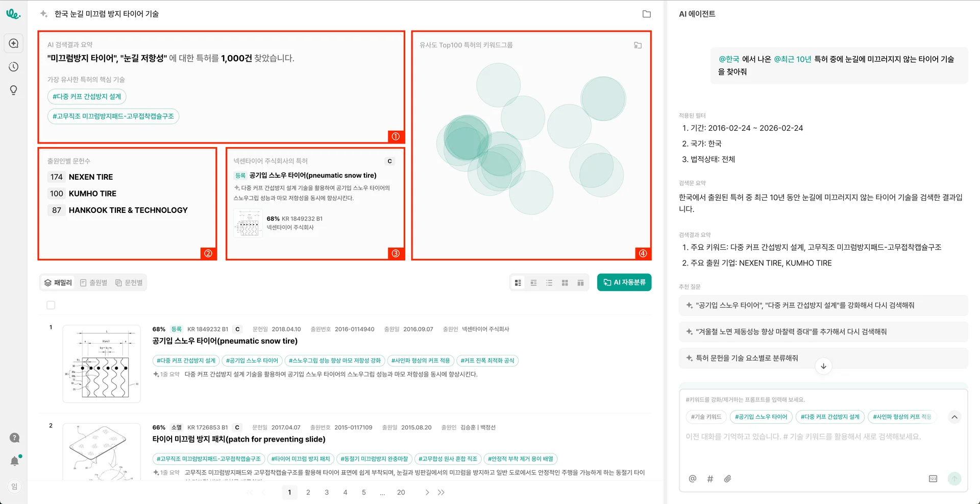Image resolution: width=980 pixels, height=504 pixels.
Task: Switch to the four-square grid view icon
Action: pos(565,283)
